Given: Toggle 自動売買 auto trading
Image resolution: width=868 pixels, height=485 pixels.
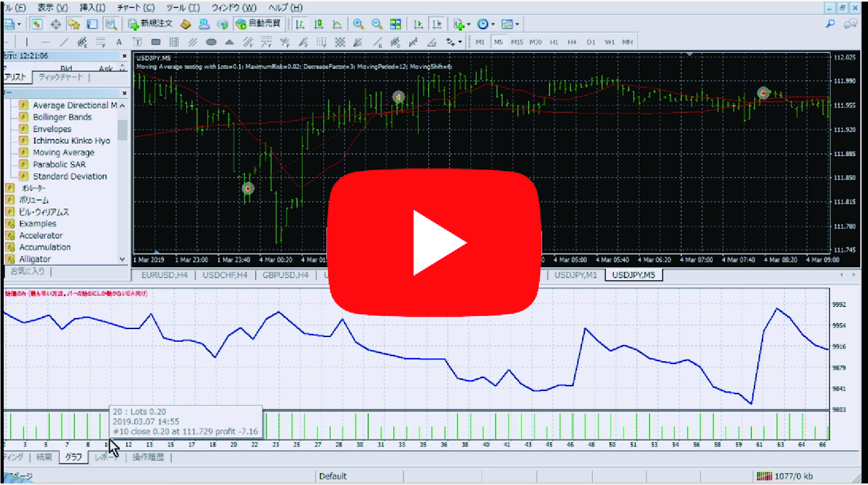Looking at the screenshot, I should (258, 24).
